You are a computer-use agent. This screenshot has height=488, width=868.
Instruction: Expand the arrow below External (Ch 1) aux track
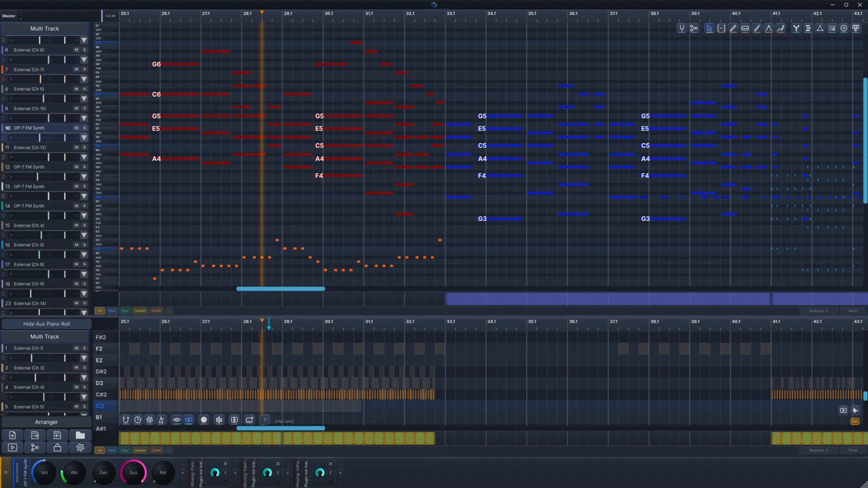pyautogui.click(x=84, y=358)
